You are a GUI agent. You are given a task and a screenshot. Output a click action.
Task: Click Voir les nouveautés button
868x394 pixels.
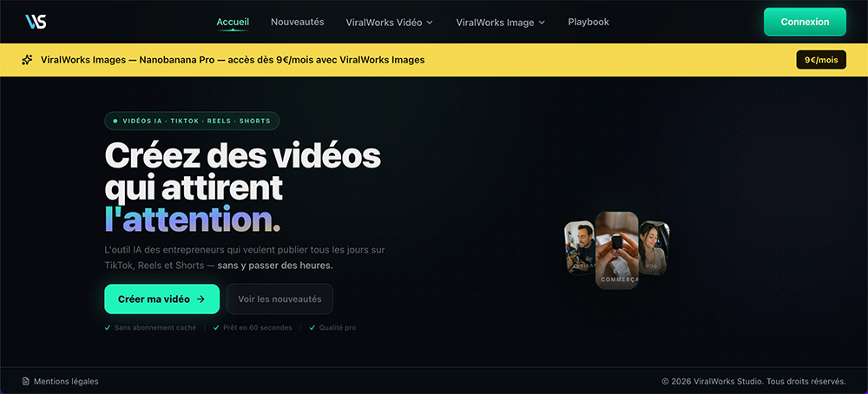[x=279, y=299]
